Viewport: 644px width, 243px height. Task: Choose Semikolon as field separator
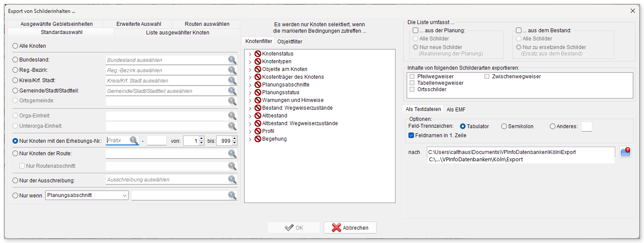[x=504, y=126]
